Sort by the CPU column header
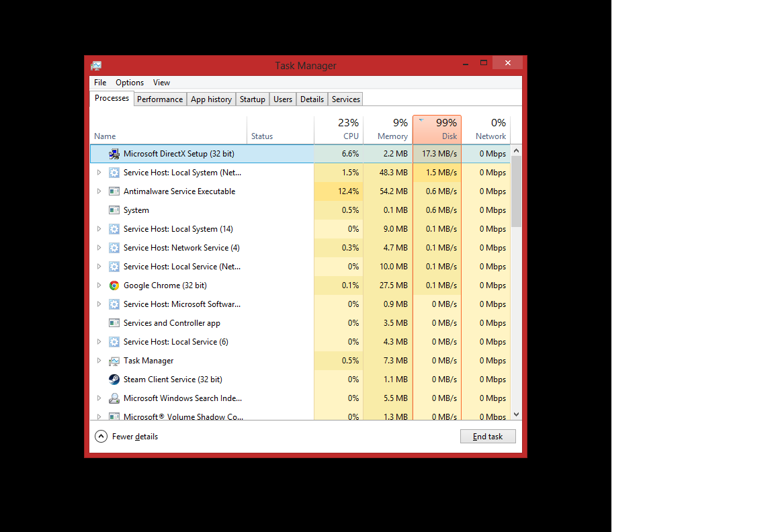Screen dimensions: 774x532 (x=339, y=129)
